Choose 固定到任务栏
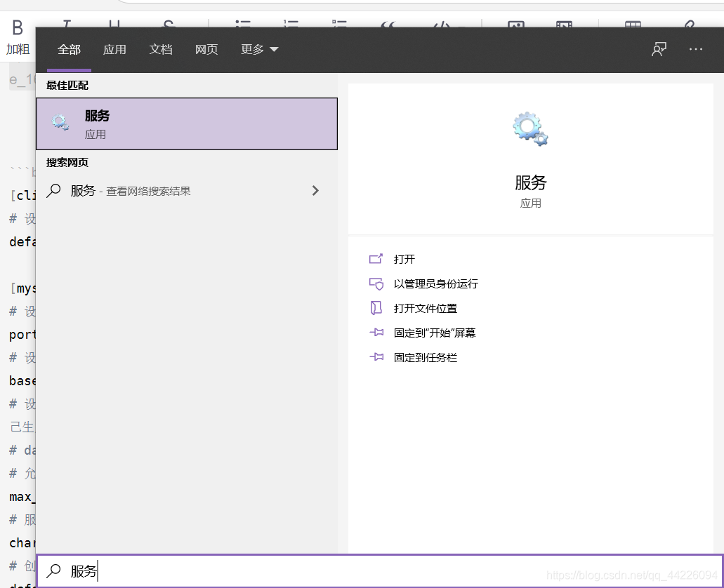 [426, 357]
